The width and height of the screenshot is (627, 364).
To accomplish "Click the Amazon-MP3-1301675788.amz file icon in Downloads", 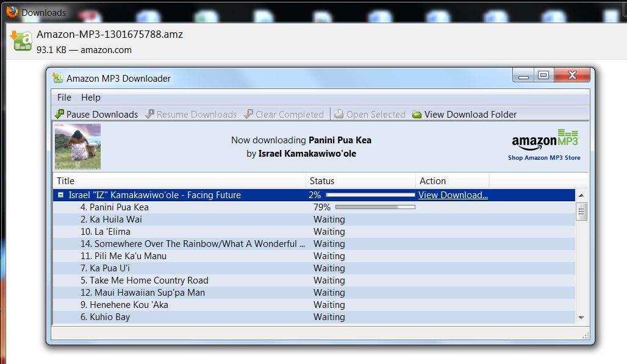I will tap(21, 41).
